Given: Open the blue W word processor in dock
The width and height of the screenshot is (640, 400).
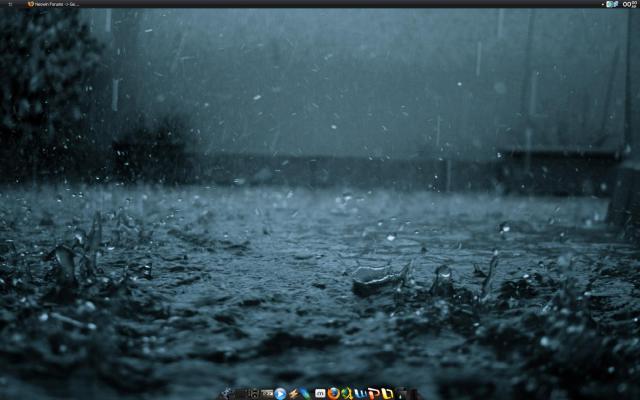Looking at the screenshot, I should [x=360, y=394].
